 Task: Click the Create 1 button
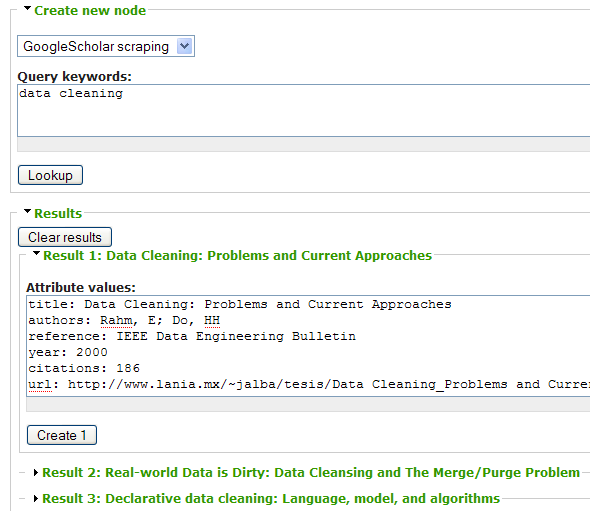[x=62, y=435]
